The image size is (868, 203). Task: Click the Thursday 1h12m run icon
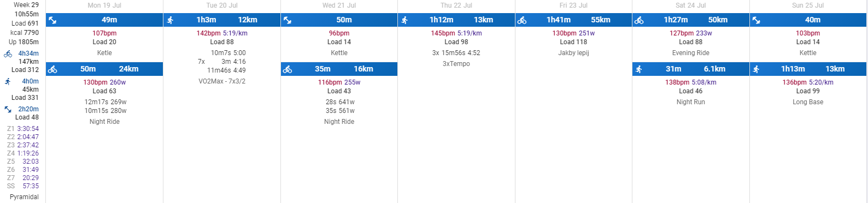point(404,20)
